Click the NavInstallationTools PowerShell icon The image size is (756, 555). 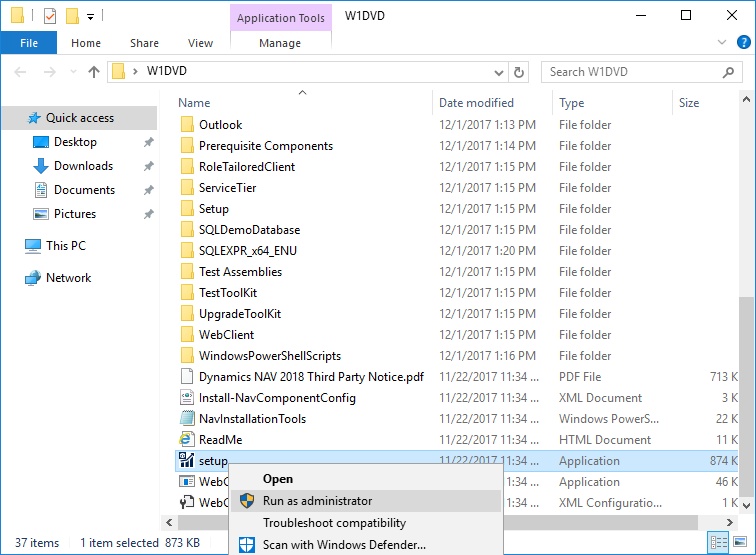point(187,419)
